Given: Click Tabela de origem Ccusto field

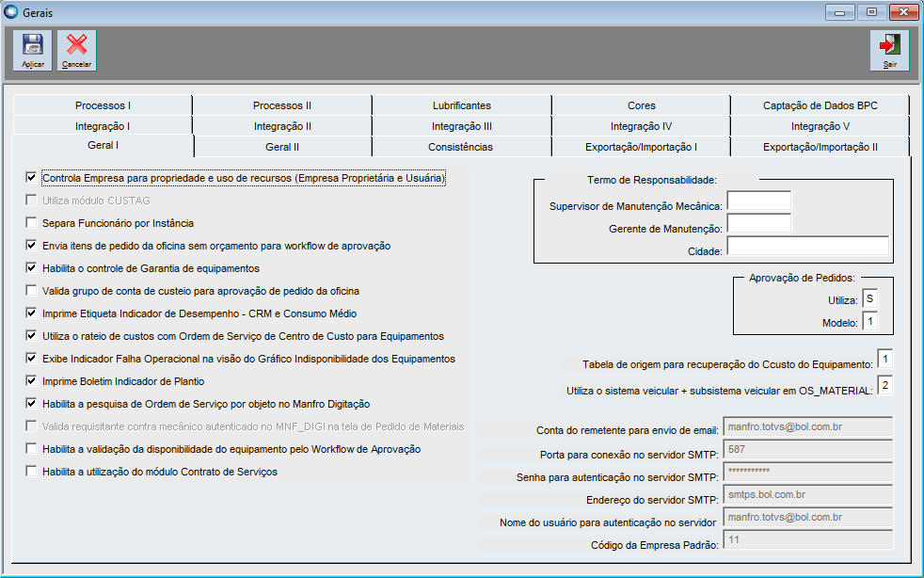Looking at the screenshot, I should click(x=885, y=360).
